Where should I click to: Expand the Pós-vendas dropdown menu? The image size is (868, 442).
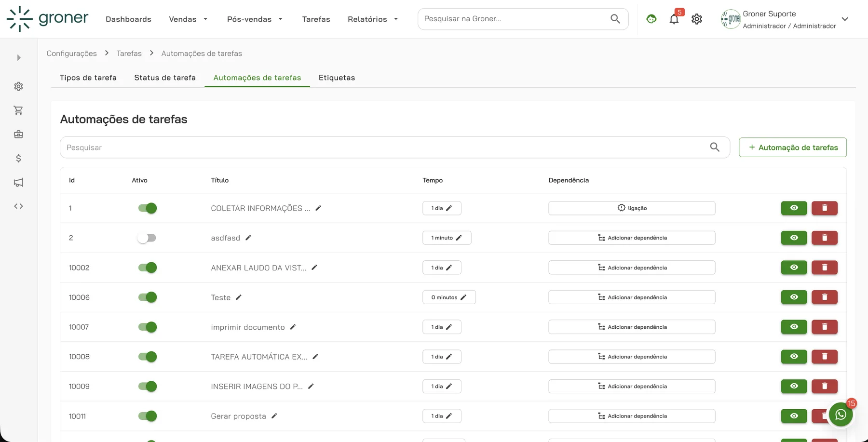[255, 19]
